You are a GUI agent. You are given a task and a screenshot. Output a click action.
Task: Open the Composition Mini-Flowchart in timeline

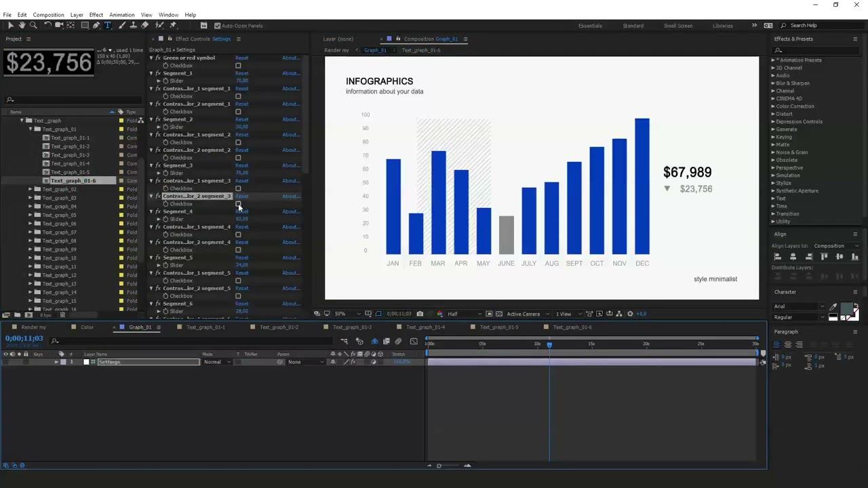click(344, 341)
